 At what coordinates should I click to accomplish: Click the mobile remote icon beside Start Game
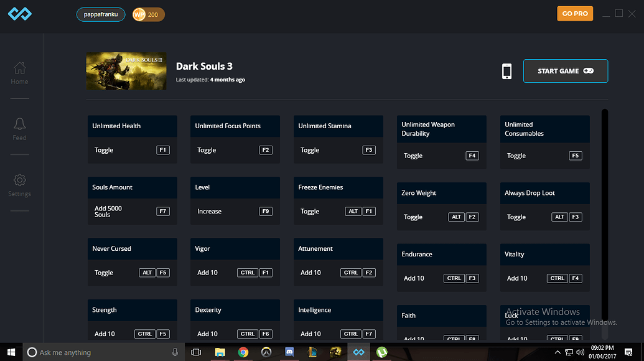pyautogui.click(x=506, y=71)
